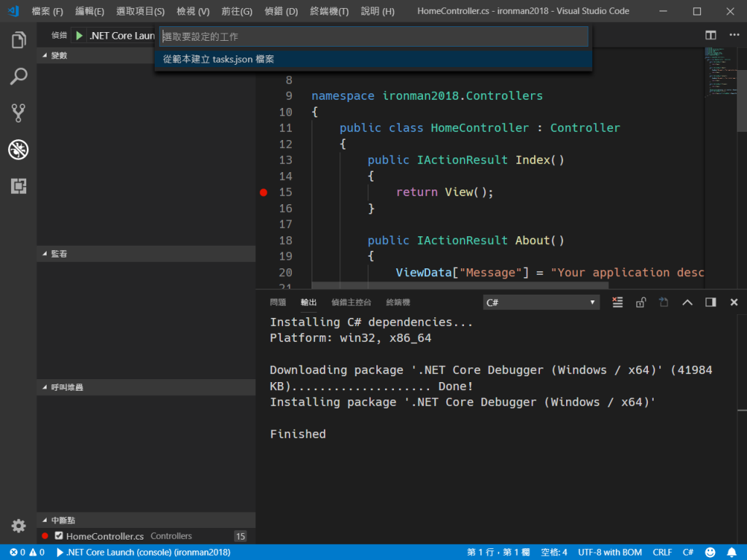The height and width of the screenshot is (560, 747).
Task: Maximize the panel with up chevron
Action: (687, 303)
